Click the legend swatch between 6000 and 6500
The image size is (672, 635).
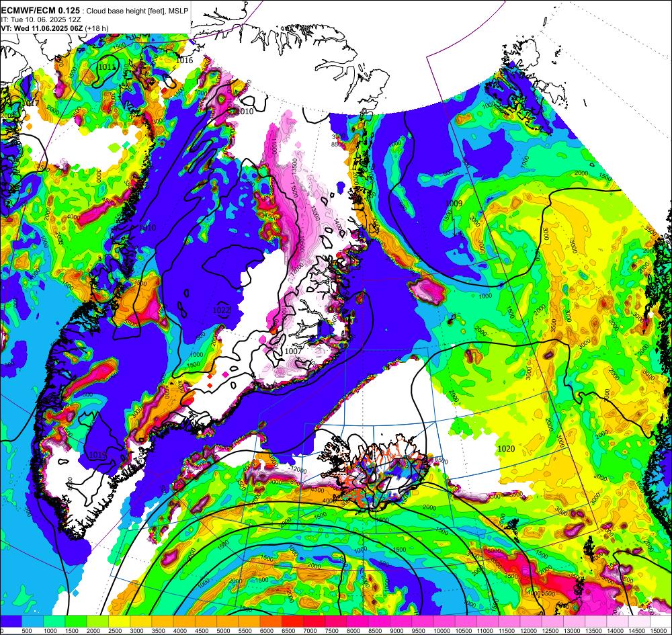(271, 622)
